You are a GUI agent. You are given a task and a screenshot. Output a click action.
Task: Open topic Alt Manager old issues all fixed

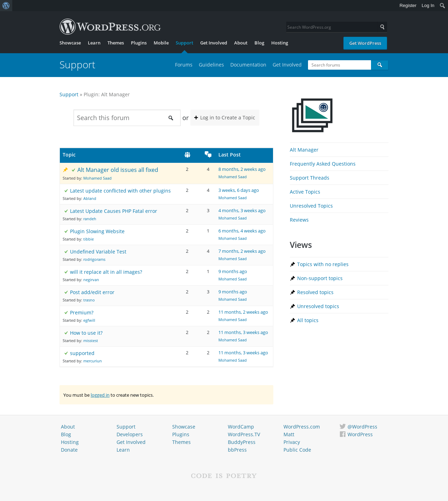[118, 170]
